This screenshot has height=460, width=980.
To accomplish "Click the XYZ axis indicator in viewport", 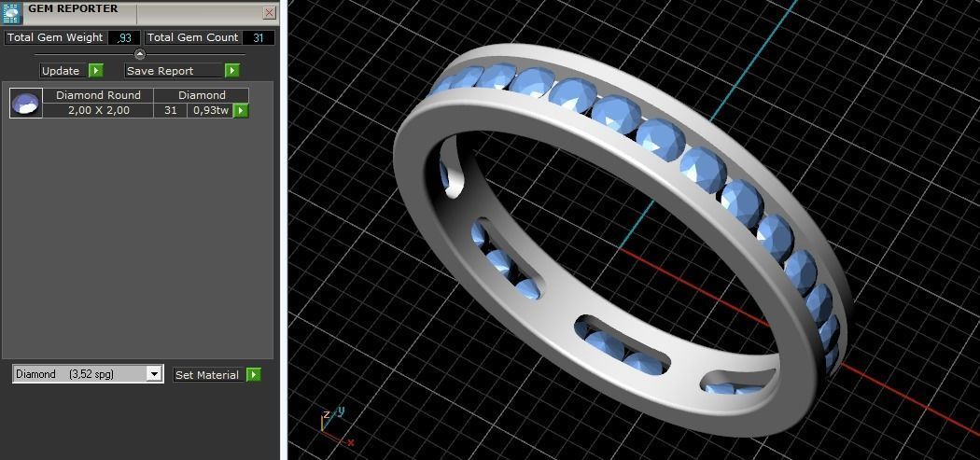I will coord(336,425).
